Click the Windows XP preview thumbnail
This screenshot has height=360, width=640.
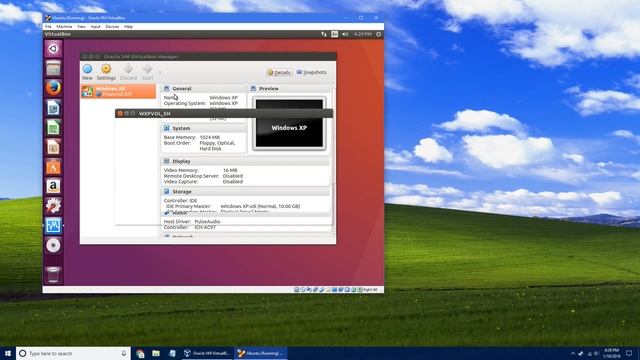click(x=289, y=123)
